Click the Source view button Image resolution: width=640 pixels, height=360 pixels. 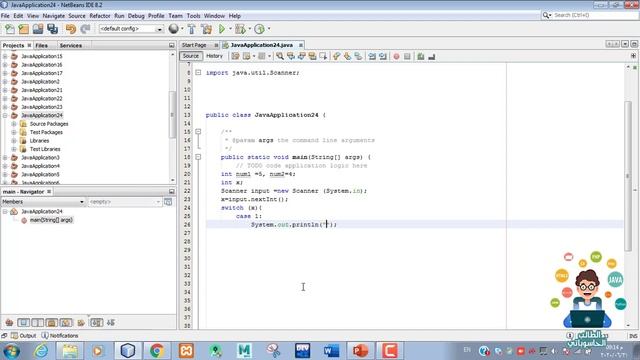tap(191, 56)
